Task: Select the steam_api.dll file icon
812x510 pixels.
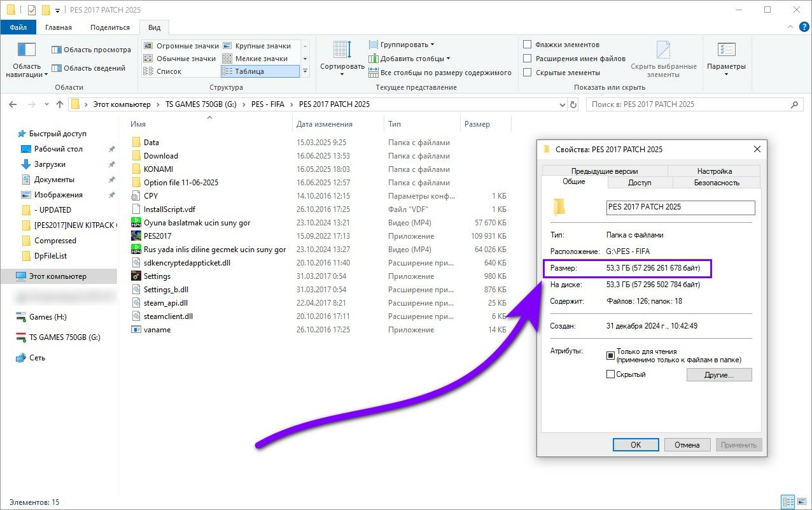Action: pyautogui.click(x=136, y=303)
